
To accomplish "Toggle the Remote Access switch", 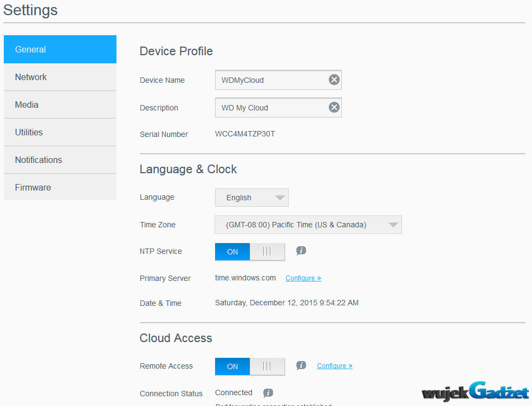I will click(250, 366).
